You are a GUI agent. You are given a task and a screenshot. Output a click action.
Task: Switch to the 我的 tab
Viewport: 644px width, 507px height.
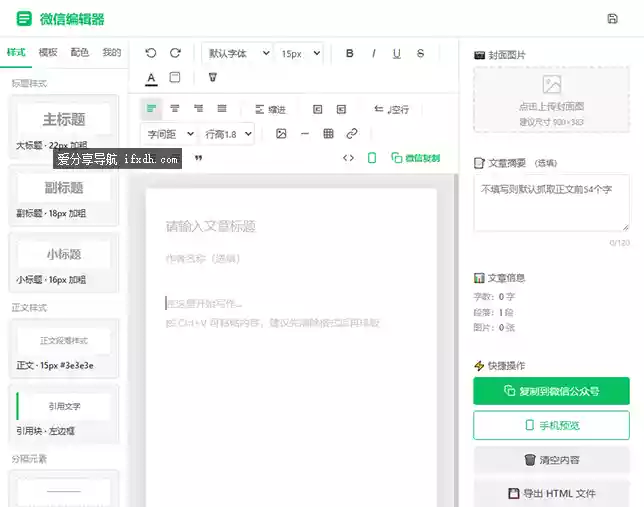pyautogui.click(x=112, y=52)
